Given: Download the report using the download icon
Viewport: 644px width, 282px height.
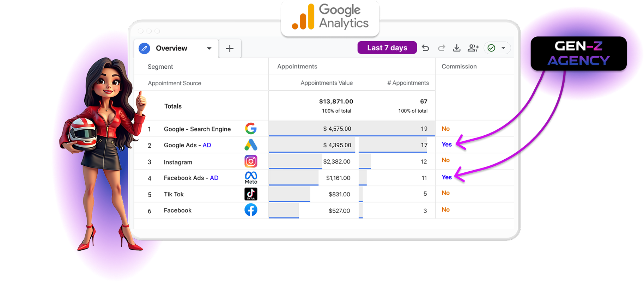Looking at the screenshot, I should click(x=457, y=48).
